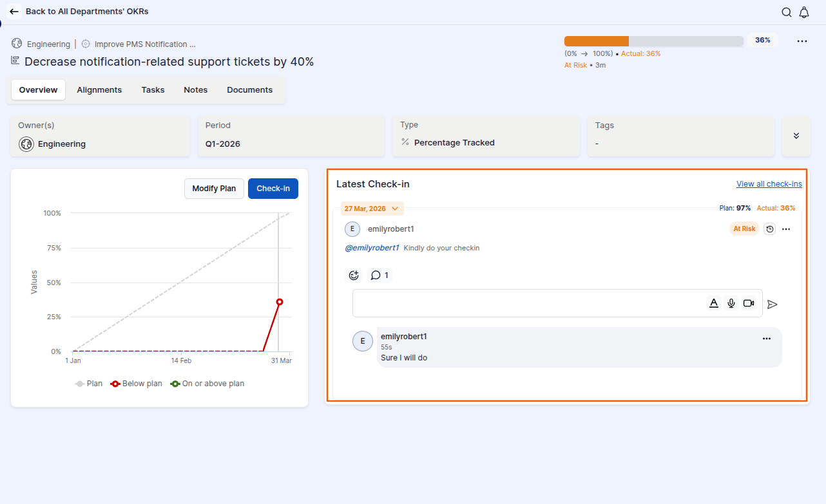Open check-in history clock icon

[769, 229]
